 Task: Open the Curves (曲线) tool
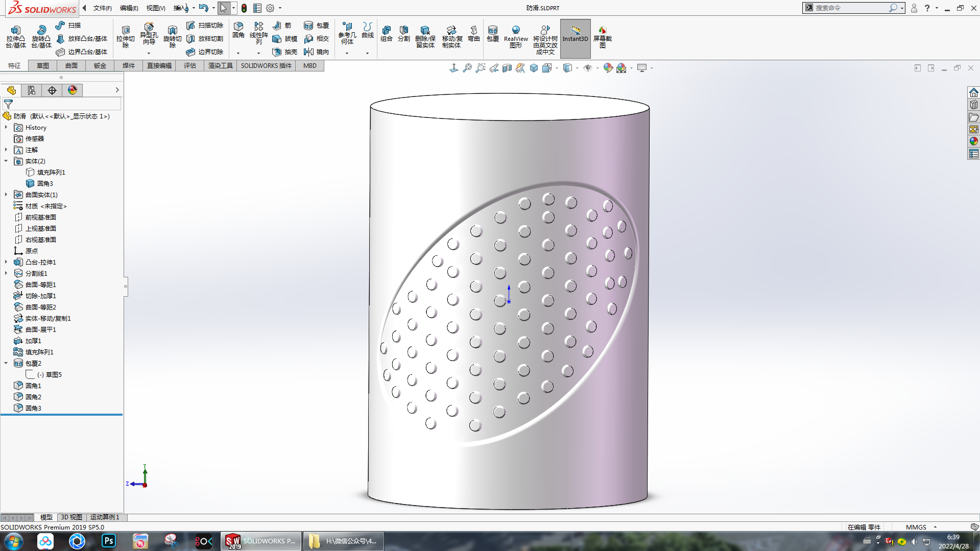point(368,31)
